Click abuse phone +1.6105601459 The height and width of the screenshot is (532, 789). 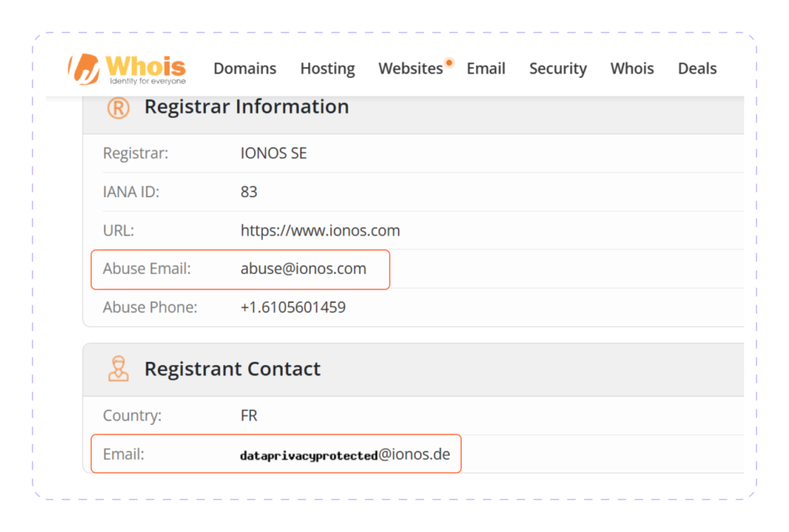[x=293, y=307]
